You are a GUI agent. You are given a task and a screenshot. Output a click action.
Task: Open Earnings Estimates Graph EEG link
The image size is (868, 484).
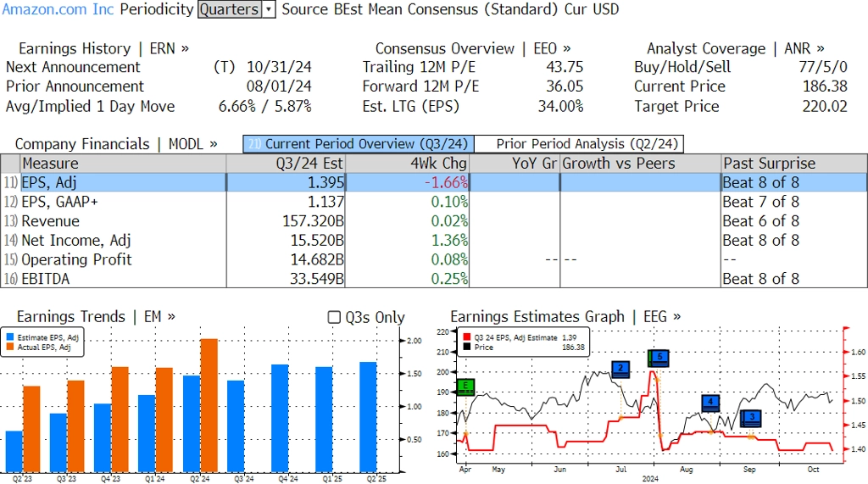(565, 317)
